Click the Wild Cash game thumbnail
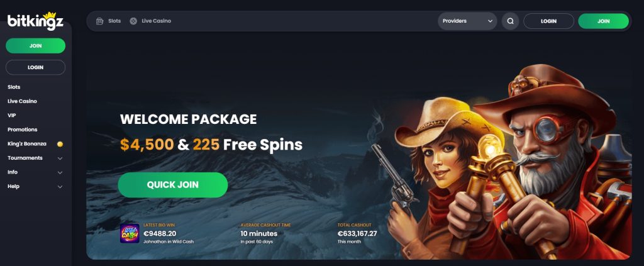Image resolution: width=644 pixels, height=266 pixels. (130, 233)
